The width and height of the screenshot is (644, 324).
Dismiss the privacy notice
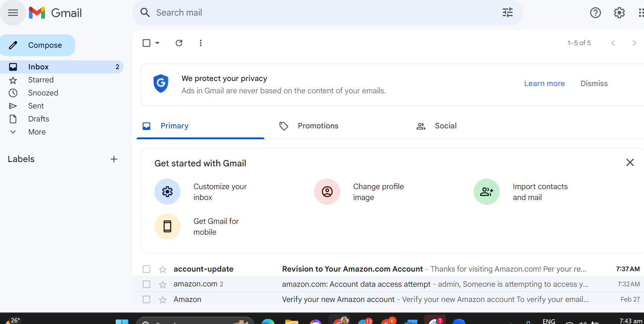(x=594, y=84)
